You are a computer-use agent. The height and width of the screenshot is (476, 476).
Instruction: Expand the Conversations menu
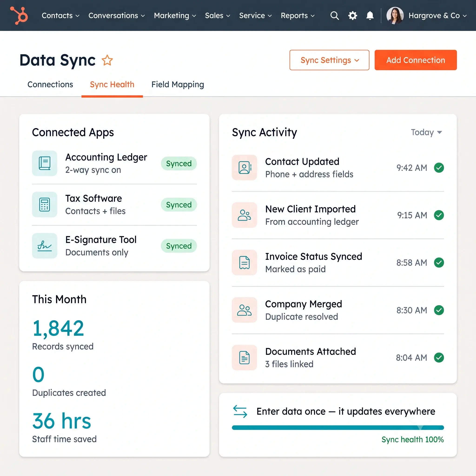pyautogui.click(x=116, y=16)
